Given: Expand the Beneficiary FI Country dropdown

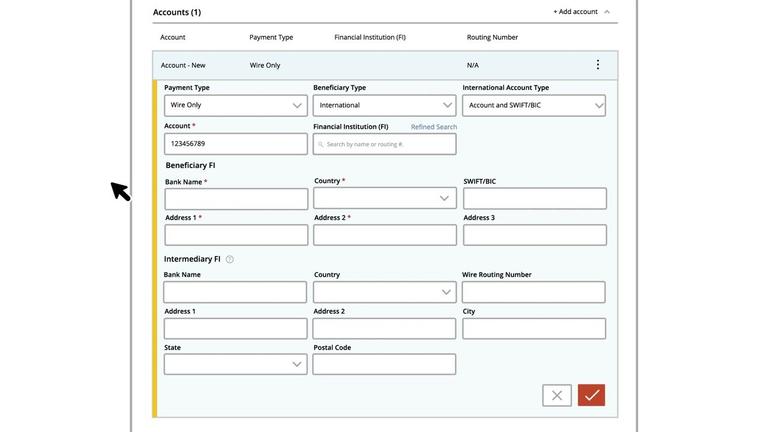Looking at the screenshot, I should coord(385,198).
